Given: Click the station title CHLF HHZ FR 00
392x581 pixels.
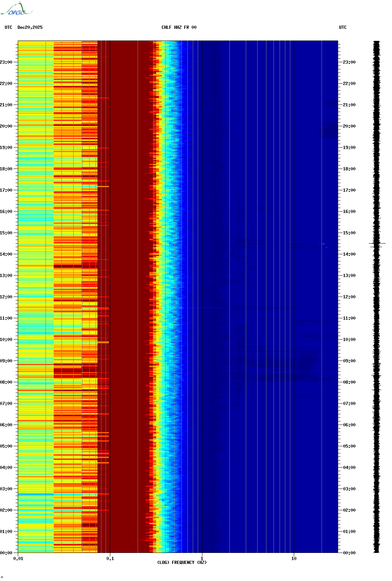Looking at the screenshot, I should click(179, 27).
